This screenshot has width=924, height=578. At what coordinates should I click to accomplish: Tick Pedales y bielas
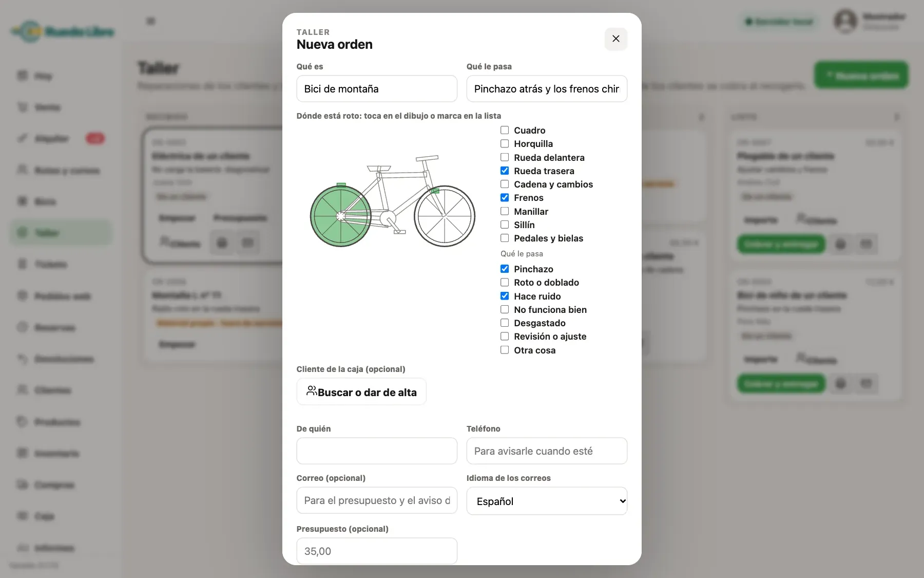pyautogui.click(x=505, y=238)
